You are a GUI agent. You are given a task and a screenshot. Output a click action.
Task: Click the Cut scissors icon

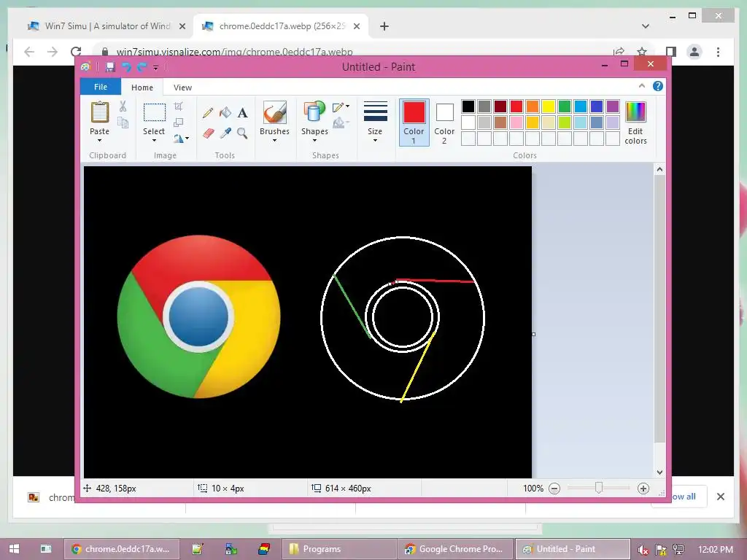point(123,106)
